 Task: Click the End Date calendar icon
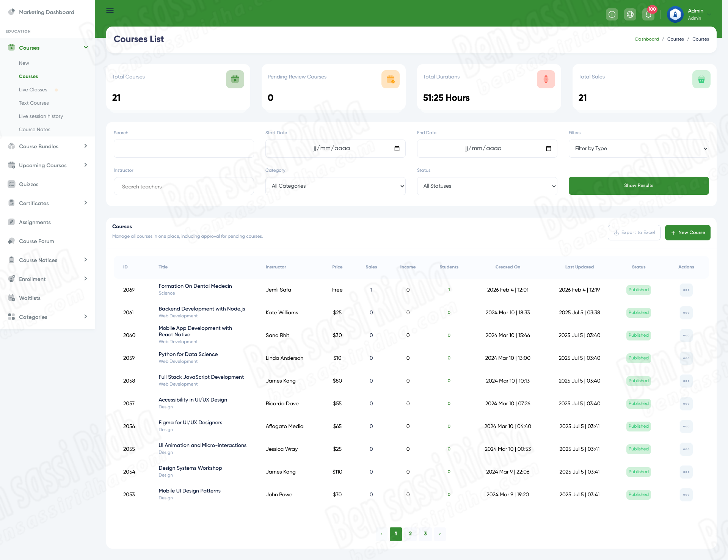549,149
